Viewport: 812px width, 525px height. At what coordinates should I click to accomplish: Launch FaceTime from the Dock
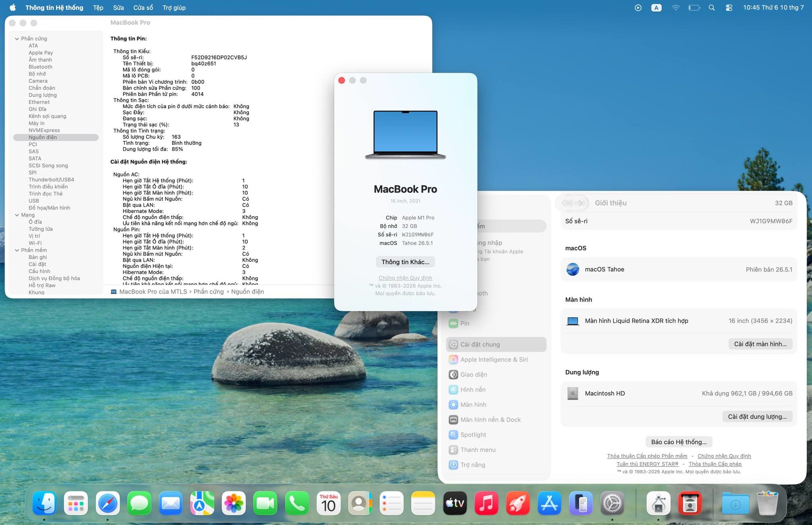(x=265, y=503)
